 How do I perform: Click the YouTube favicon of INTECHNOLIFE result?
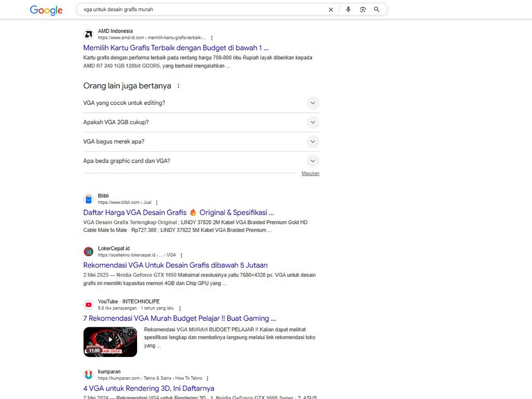(x=88, y=304)
